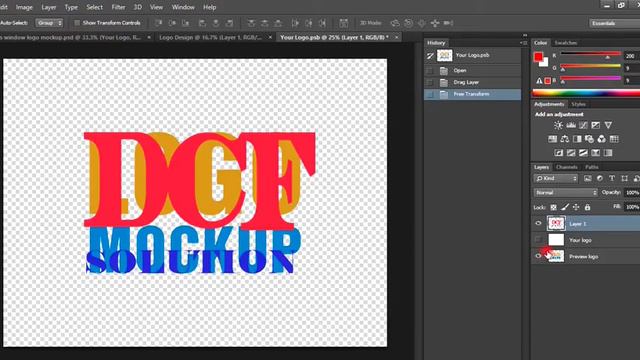Click the Auto-Align Layers icon in options bar
The width and height of the screenshot is (640, 360).
point(344,23)
